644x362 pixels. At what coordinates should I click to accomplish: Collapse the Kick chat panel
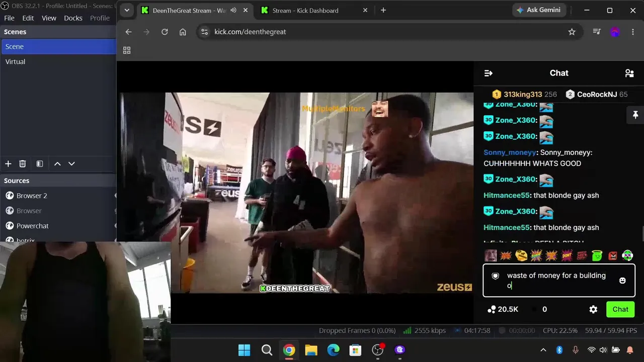coord(488,73)
